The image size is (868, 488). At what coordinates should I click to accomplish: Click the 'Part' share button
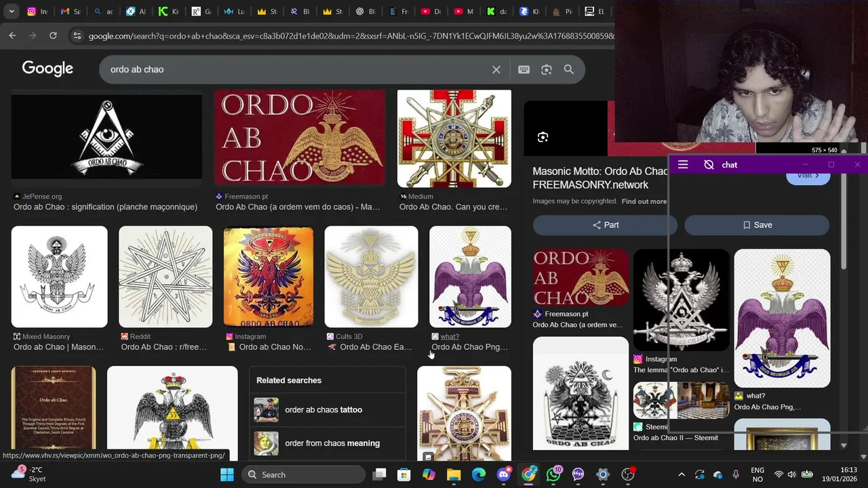point(605,225)
